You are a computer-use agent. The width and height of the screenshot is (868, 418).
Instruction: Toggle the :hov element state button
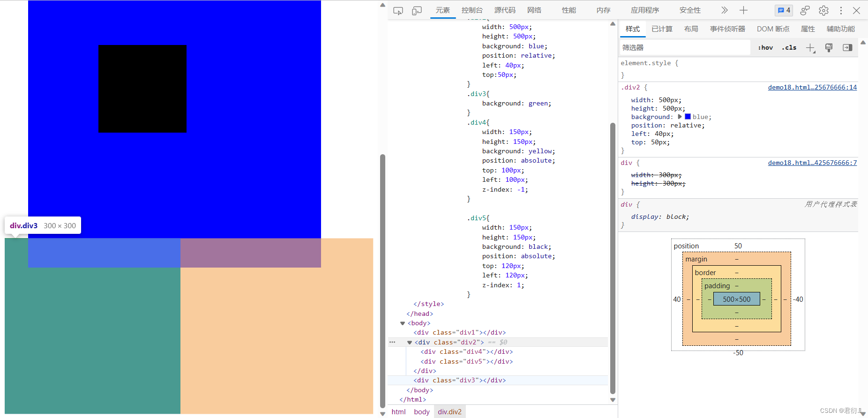point(765,48)
